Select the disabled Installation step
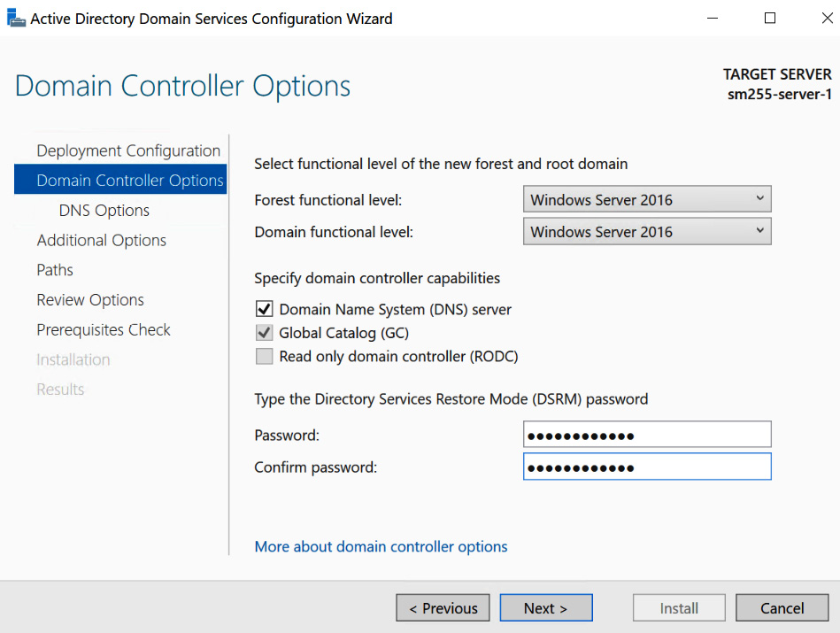This screenshot has height=633, width=840. click(x=73, y=359)
